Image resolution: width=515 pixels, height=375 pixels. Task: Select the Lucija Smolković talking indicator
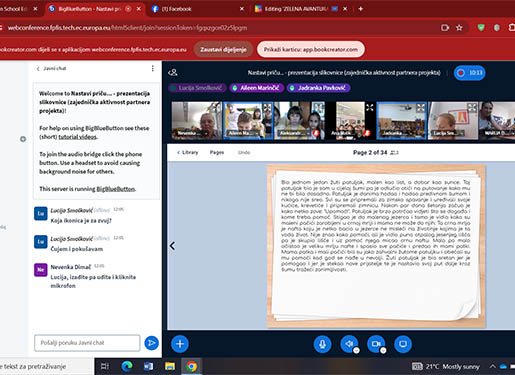pyautogui.click(x=197, y=88)
